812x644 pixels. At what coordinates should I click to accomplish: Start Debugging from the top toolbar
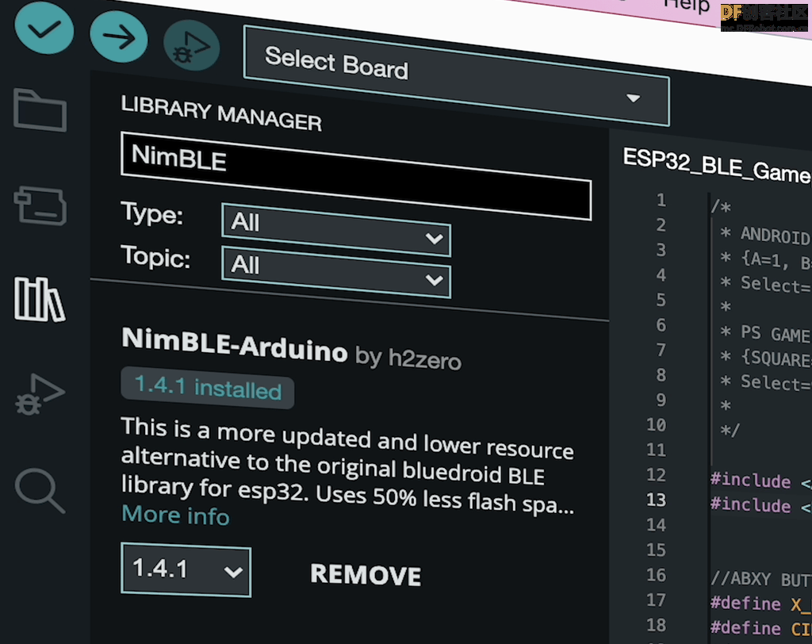[x=192, y=46]
